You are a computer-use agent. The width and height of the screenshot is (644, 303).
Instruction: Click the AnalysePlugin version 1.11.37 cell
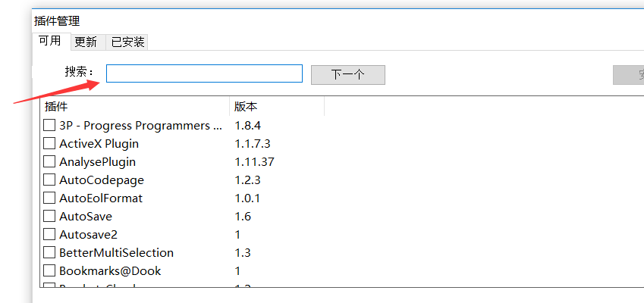254,162
